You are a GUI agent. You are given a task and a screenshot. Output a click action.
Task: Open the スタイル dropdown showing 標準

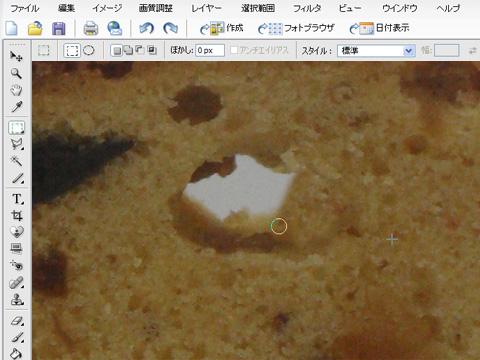pos(376,51)
